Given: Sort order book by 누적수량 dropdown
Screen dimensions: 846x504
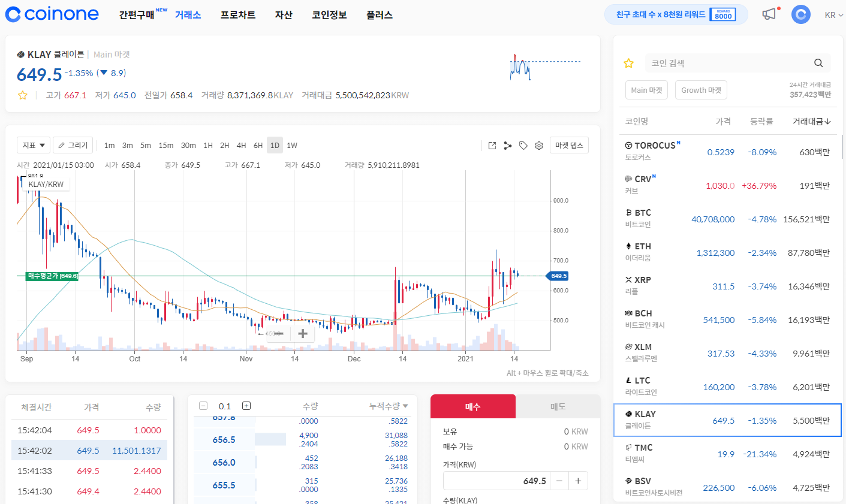Looking at the screenshot, I should [389, 406].
